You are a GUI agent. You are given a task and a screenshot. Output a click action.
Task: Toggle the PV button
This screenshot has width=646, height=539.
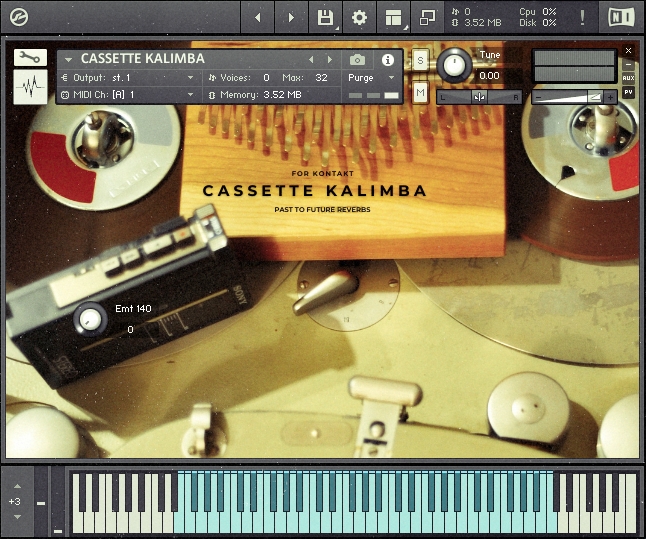[628, 92]
